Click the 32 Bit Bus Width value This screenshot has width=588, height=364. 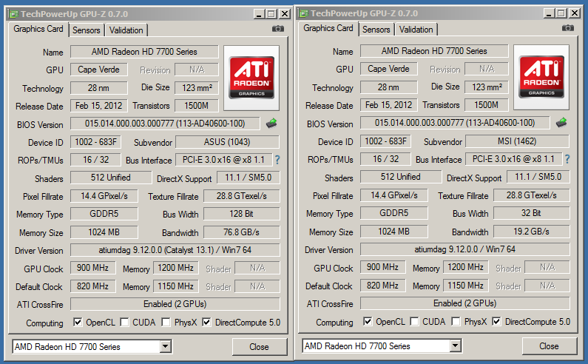[531, 213]
